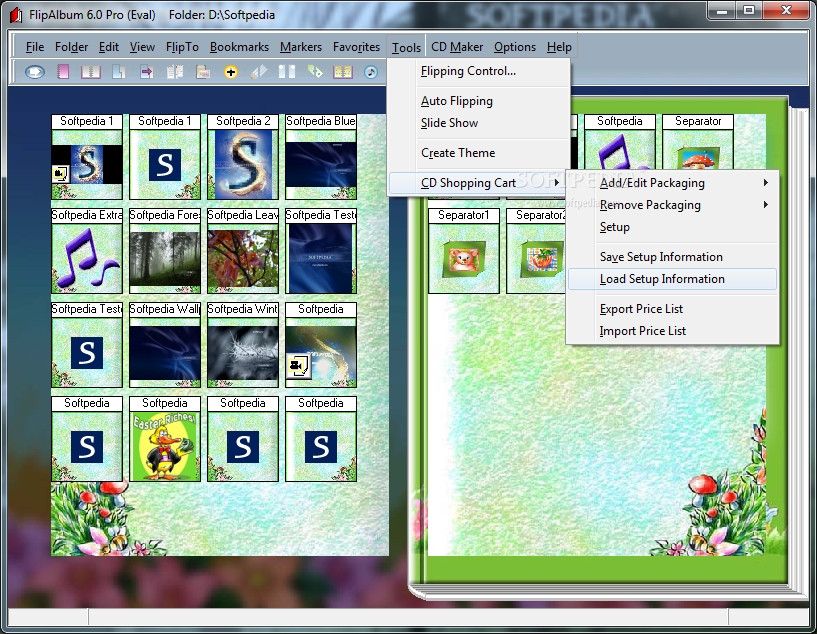Open the Folder menu
Screen dimensions: 817x634
pos(71,47)
